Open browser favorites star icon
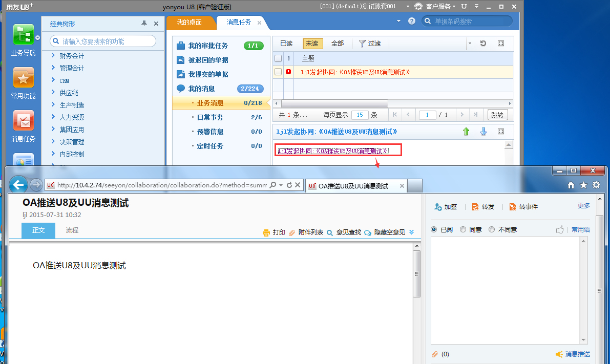Image resolution: width=610 pixels, height=364 pixels. (583, 185)
